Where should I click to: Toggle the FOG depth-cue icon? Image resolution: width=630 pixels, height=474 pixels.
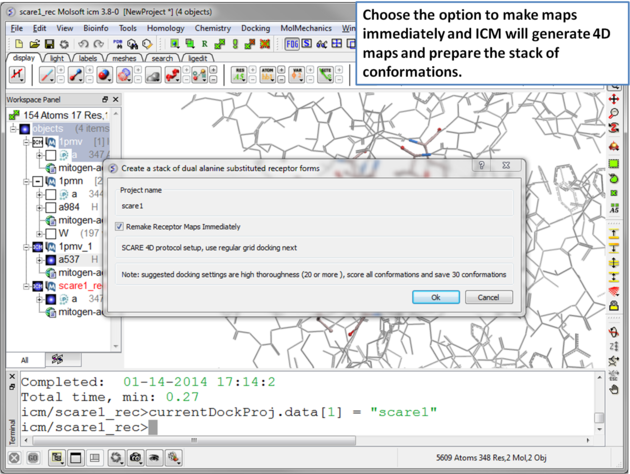(292, 44)
